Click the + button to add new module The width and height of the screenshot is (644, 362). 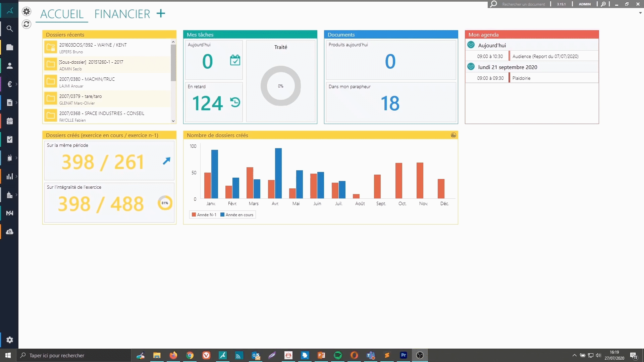tap(161, 13)
